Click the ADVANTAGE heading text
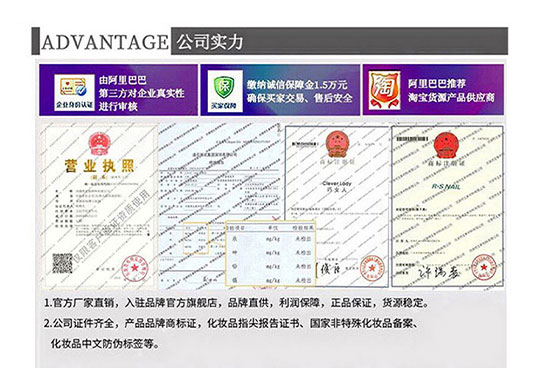 pos(105,42)
